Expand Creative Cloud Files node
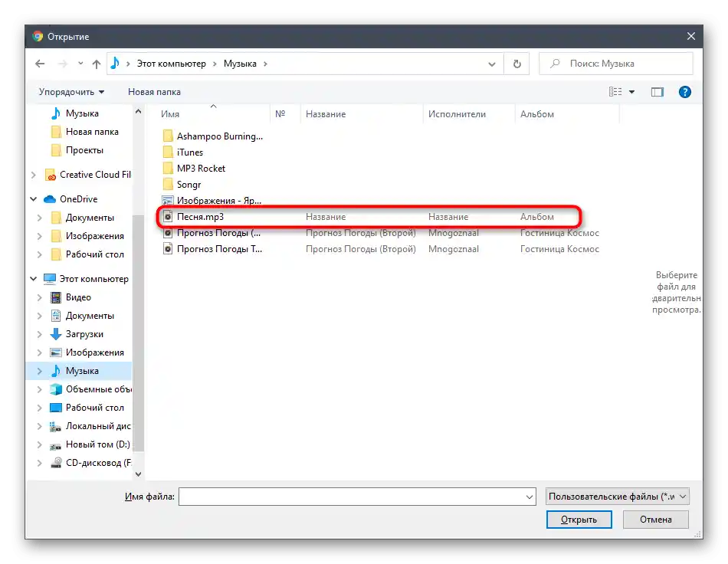 tap(34, 175)
